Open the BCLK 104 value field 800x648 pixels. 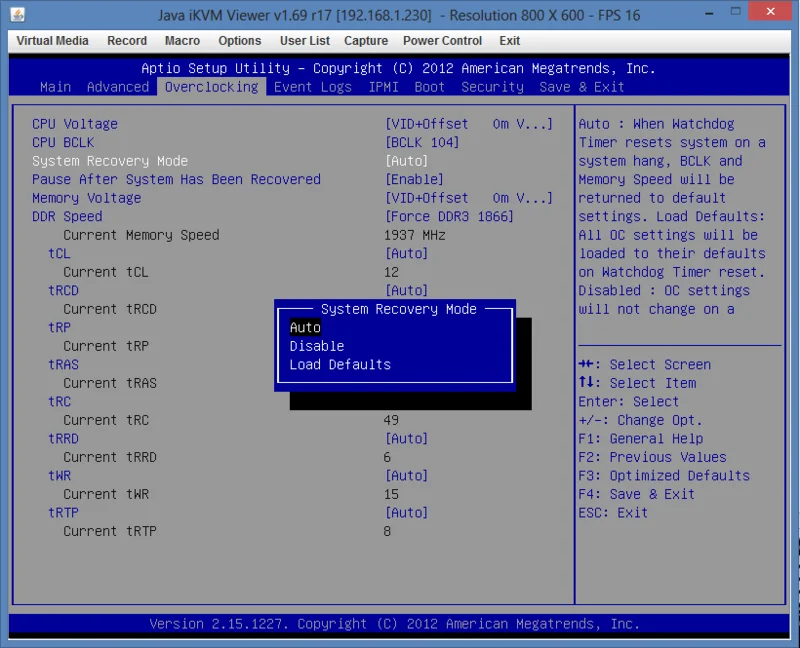click(422, 142)
